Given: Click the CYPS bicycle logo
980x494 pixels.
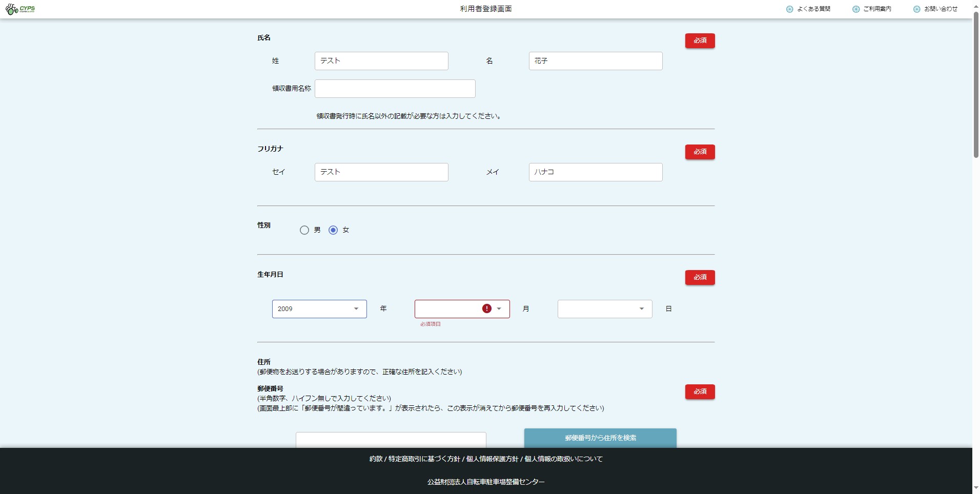Looking at the screenshot, I should 20,9.
